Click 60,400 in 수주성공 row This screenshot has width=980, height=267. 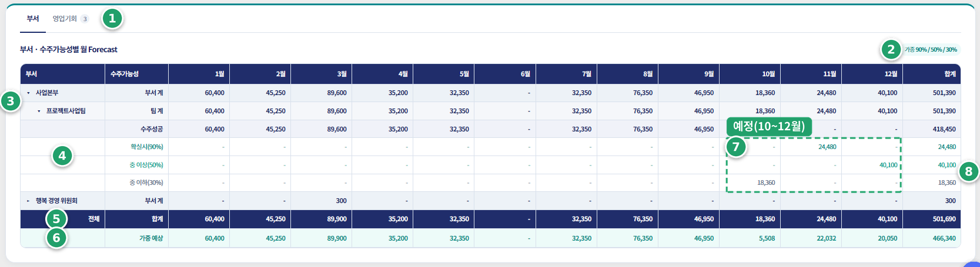click(x=215, y=129)
